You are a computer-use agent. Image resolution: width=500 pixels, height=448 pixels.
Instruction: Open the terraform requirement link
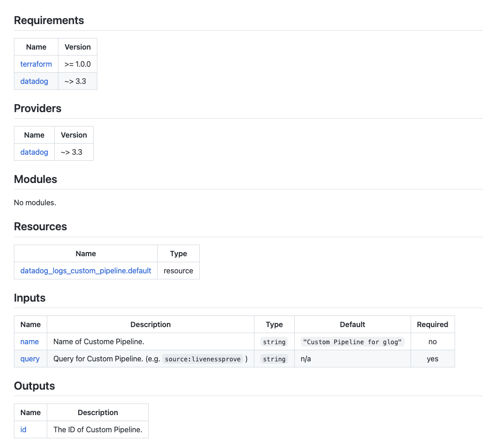(36, 64)
